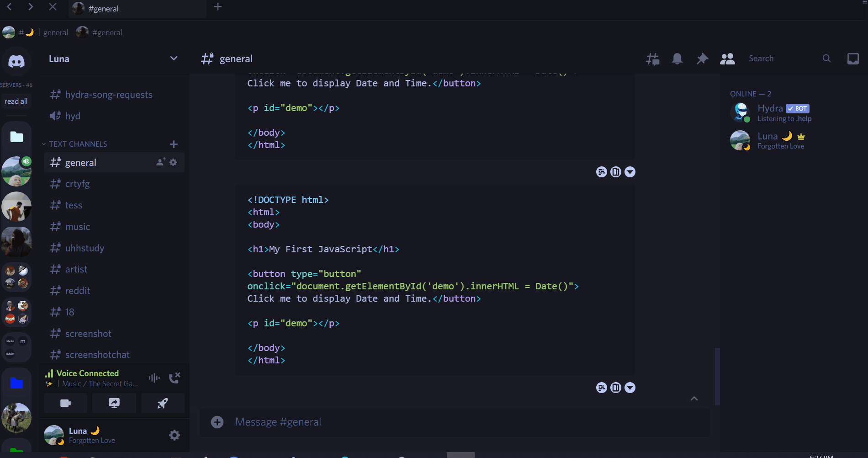Viewport: 868px width, 458px height.
Task: Toggle noise suppression in voice panel
Action: [x=154, y=378]
